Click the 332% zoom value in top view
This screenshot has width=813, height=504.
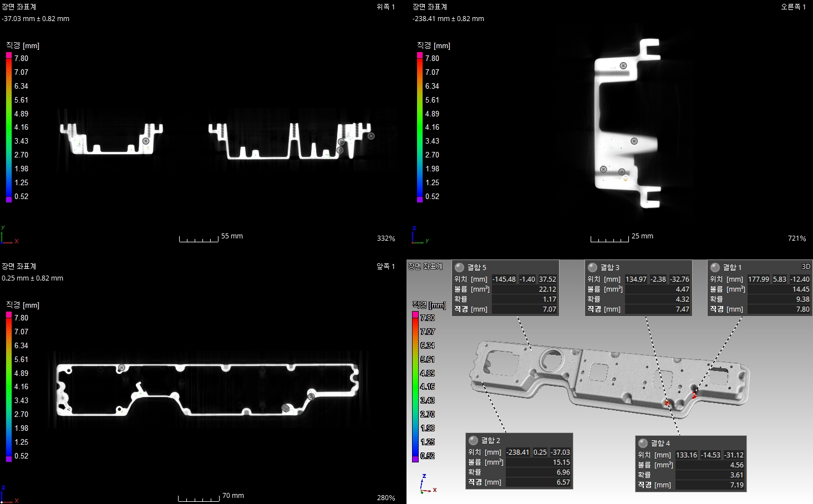[386, 238]
